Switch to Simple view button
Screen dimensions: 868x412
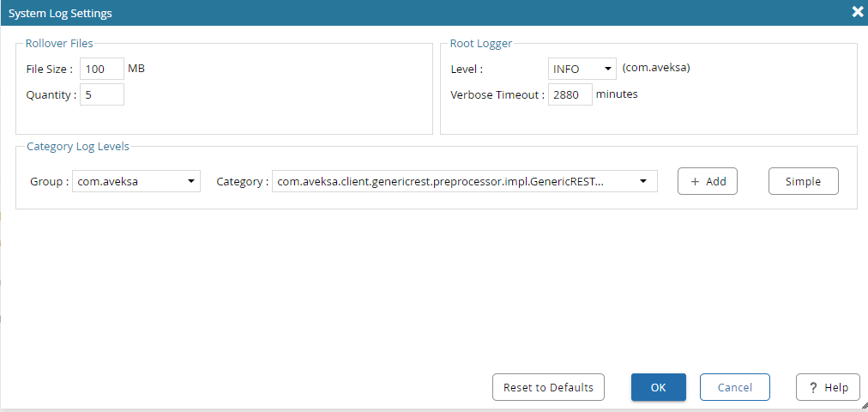803,181
